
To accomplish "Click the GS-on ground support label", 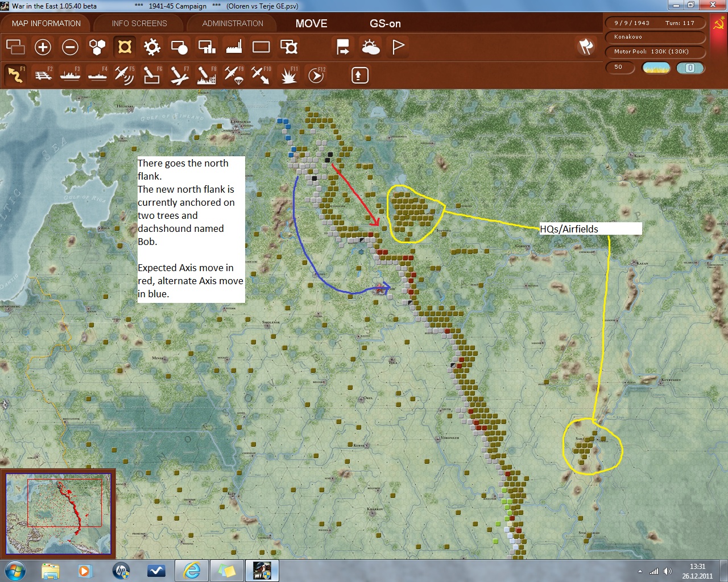I will pyautogui.click(x=385, y=23).
